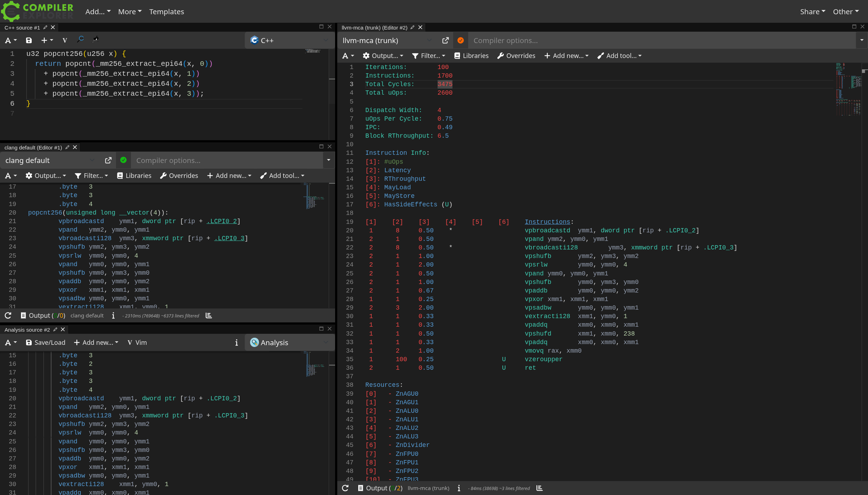Open llvm-mca compiler popout link icon

pos(445,41)
